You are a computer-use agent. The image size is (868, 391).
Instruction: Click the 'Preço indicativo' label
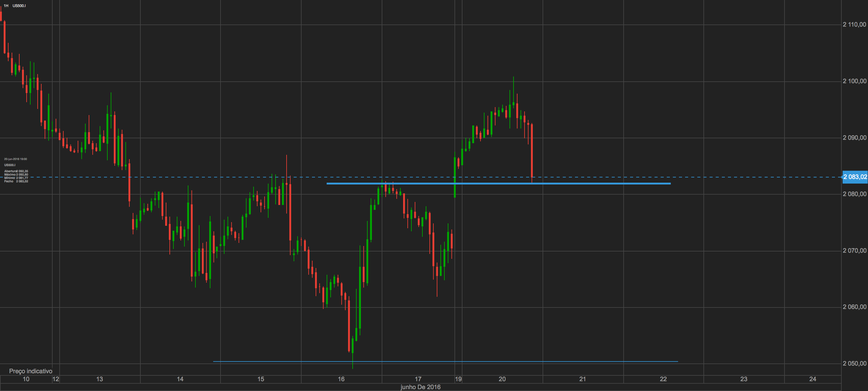point(31,371)
